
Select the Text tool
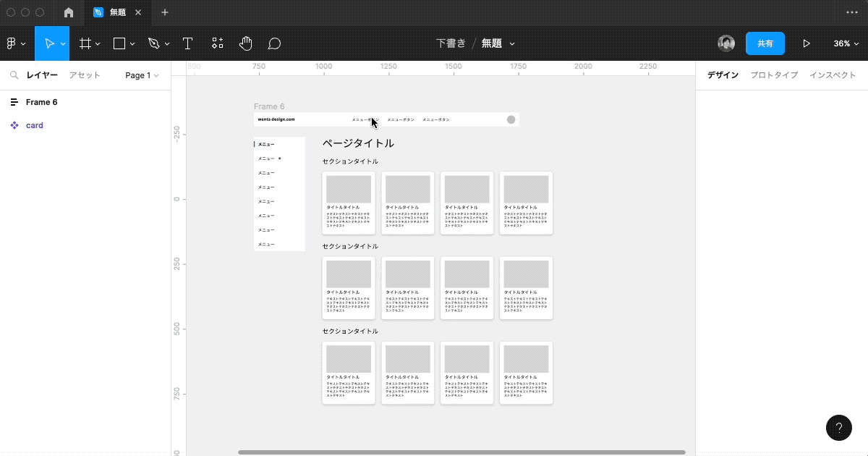(187, 43)
